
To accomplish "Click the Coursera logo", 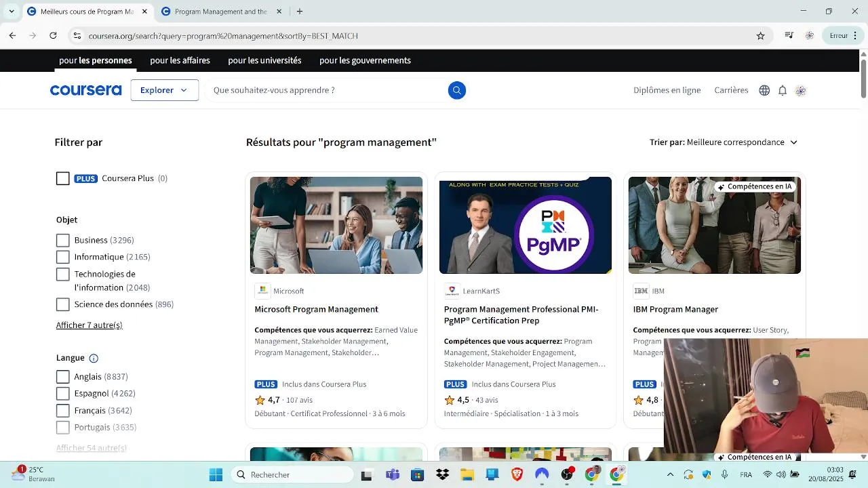I will point(85,90).
